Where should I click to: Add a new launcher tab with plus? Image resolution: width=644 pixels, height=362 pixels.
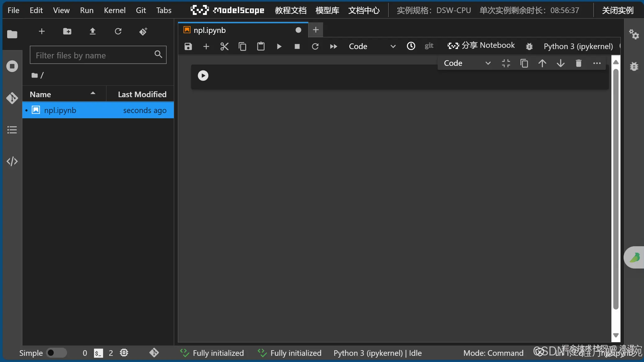point(316,30)
